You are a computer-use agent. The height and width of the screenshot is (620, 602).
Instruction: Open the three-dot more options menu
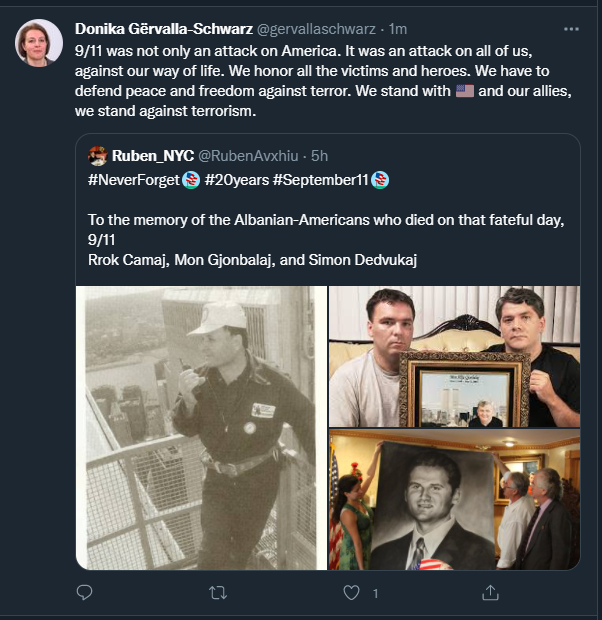tap(571, 29)
